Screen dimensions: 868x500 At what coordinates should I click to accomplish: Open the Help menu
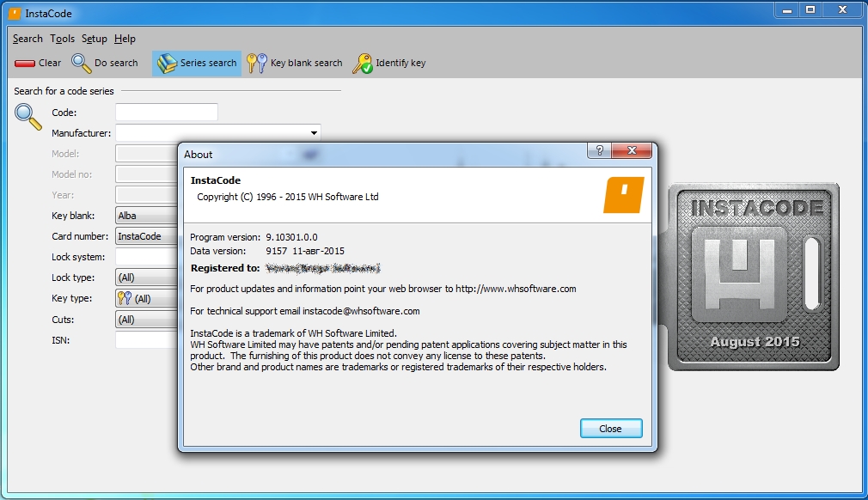click(x=125, y=39)
